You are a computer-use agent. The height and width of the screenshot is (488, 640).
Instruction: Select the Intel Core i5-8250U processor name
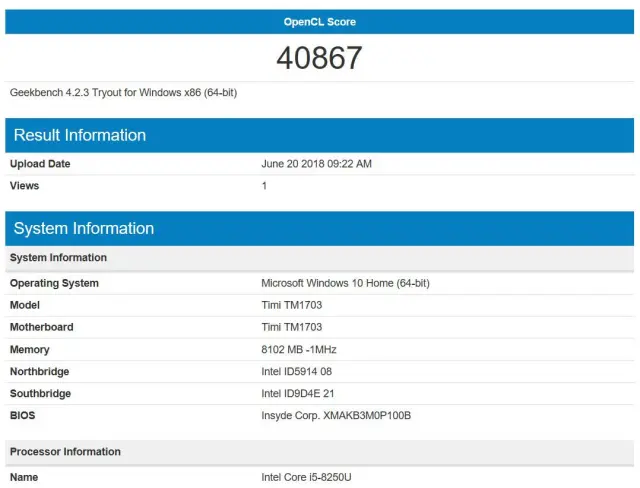click(x=306, y=478)
